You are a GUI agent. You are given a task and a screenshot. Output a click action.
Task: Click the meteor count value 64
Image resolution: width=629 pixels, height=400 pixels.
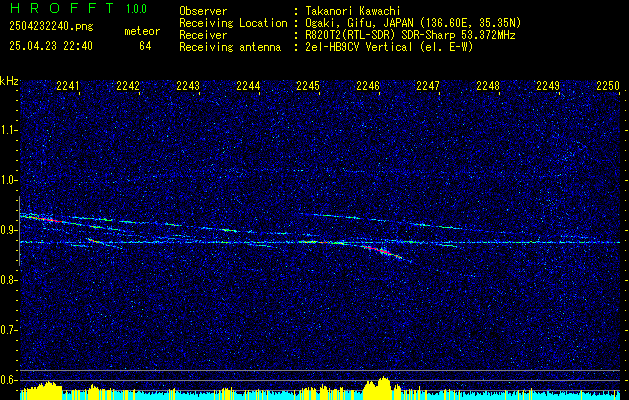(145, 46)
